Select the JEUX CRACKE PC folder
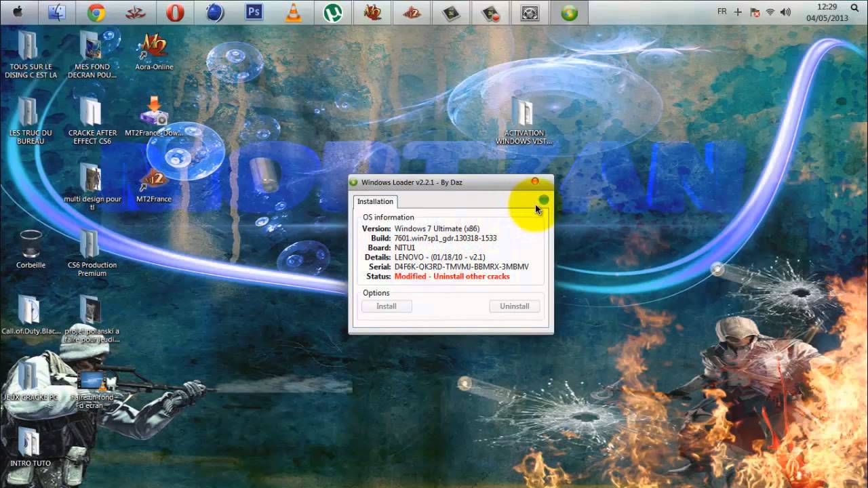The width and height of the screenshot is (868, 488). click(x=31, y=381)
